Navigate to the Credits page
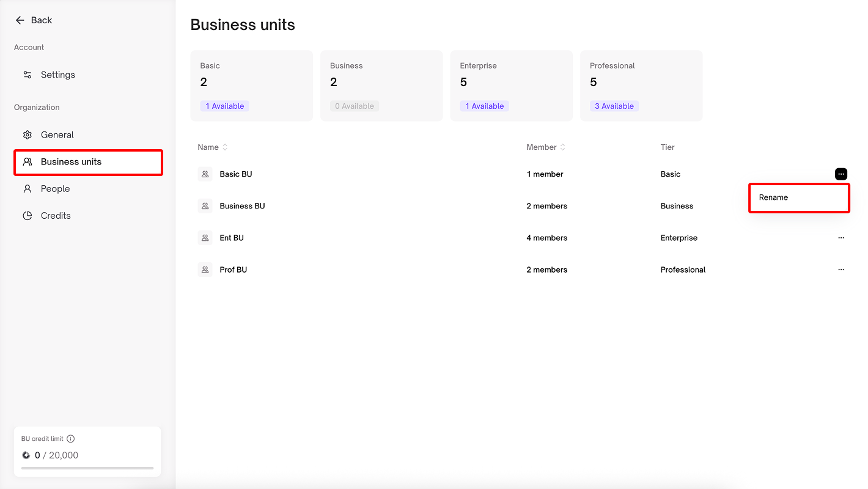This screenshot has width=868, height=489. point(56,216)
